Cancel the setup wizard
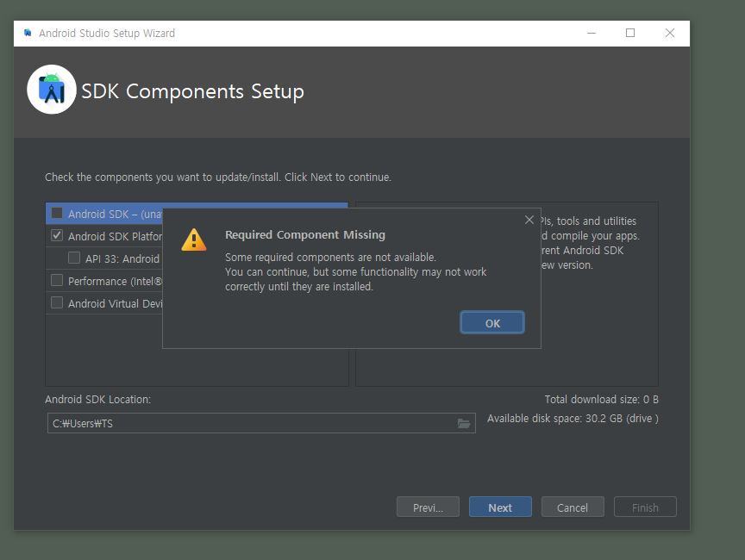 tap(573, 507)
